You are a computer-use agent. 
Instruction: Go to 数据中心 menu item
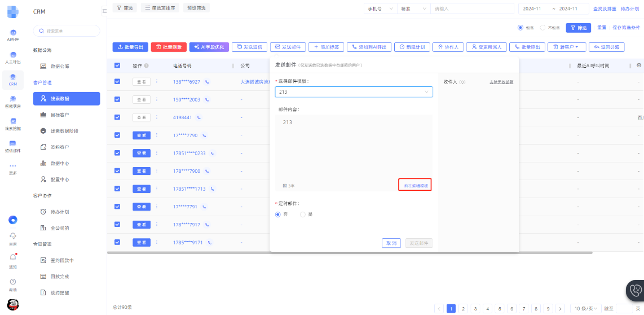(x=60, y=163)
